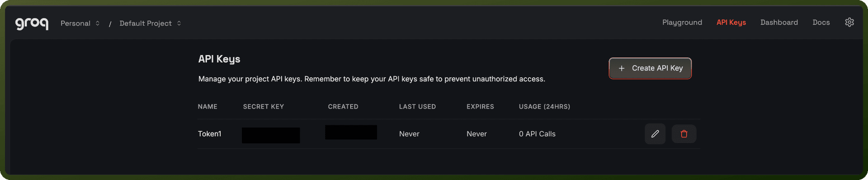Click the redacted secret key value
Image resolution: width=868 pixels, height=180 pixels.
[271, 135]
